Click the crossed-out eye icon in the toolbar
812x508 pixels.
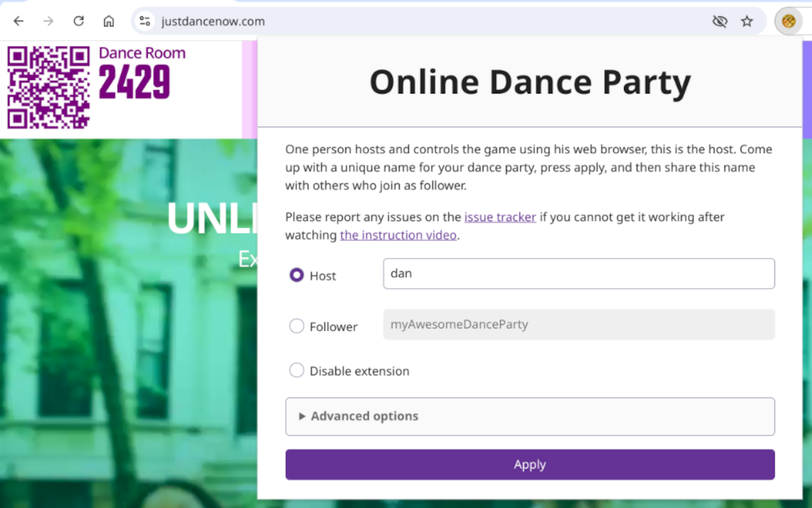[720, 21]
